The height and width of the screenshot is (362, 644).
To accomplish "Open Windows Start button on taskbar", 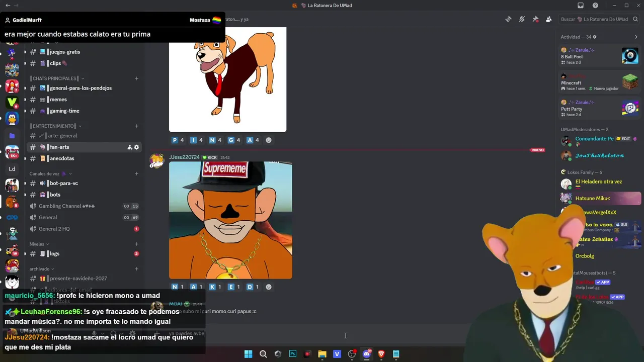I will coord(248,354).
